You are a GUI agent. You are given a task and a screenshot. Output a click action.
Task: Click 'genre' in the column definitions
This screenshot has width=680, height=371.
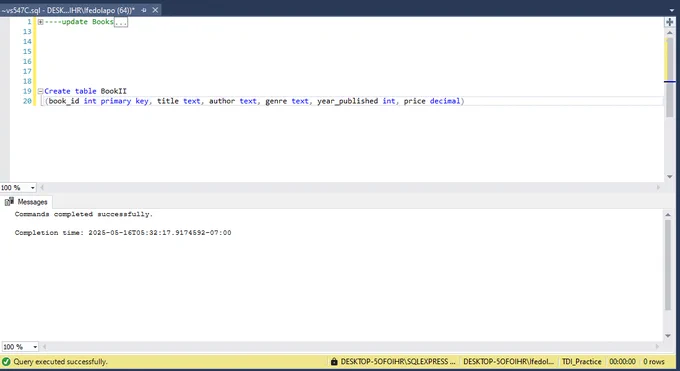pos(276,101)
